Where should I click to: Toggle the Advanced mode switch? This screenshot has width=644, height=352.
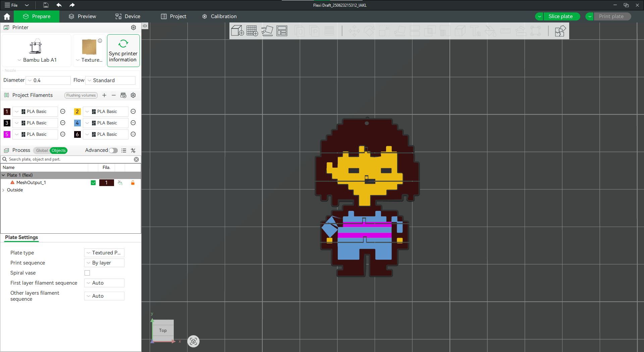pos(113,151)
